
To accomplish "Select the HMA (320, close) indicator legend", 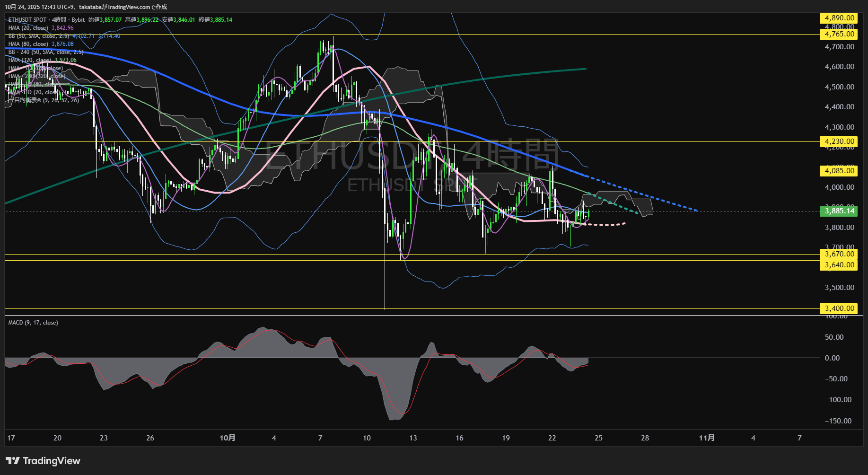I will tap(30, 60).
